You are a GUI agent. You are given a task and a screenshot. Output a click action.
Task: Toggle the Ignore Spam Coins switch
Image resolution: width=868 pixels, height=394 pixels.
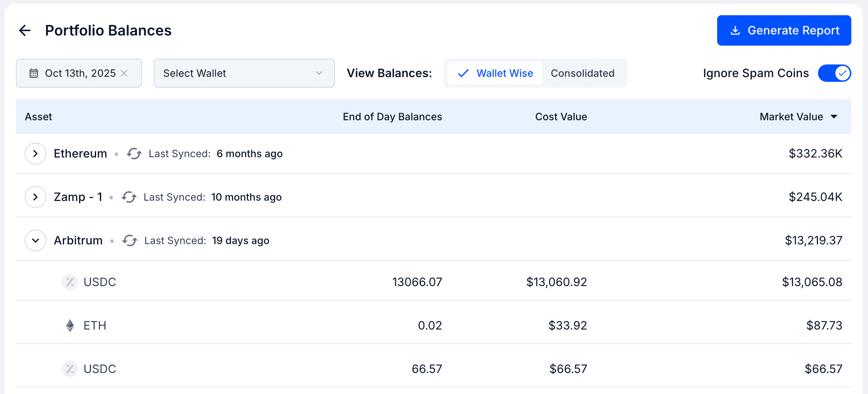pyautogui.click(x=834, y=73)
